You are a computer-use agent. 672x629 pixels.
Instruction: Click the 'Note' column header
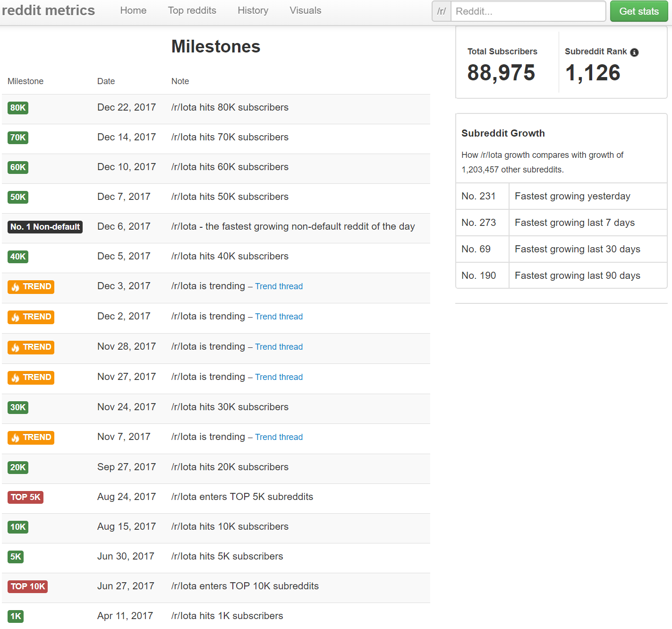click(180, 81)
